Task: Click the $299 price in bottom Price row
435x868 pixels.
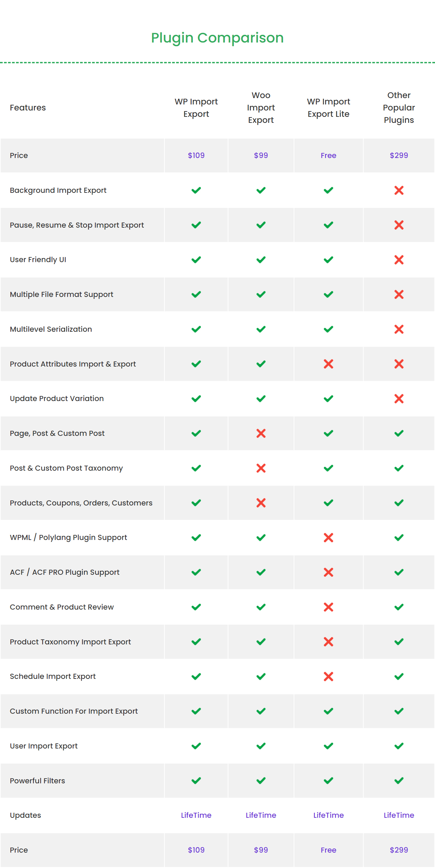Action: click(398, 850)
